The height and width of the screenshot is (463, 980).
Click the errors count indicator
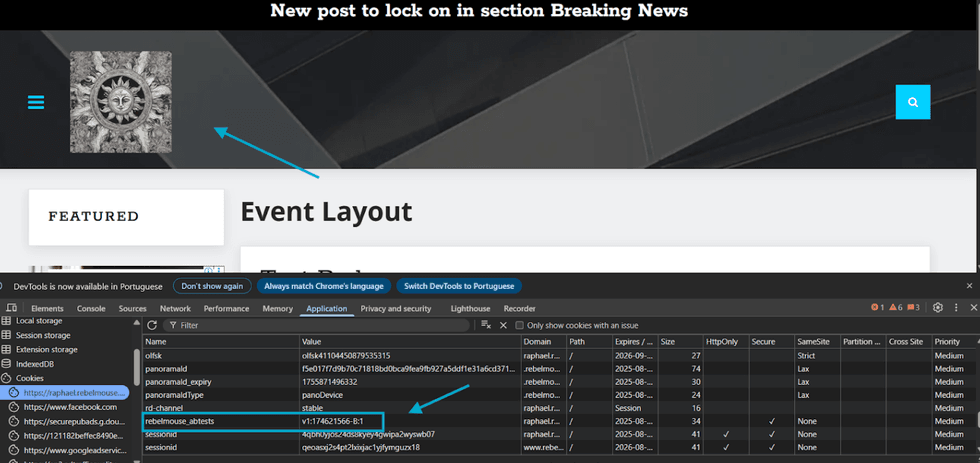878,307
